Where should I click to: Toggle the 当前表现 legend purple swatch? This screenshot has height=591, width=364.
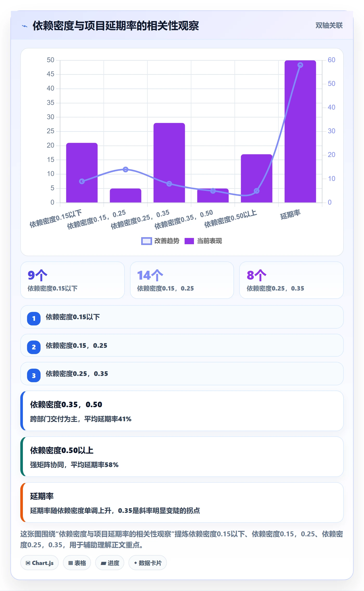click(189, 241)
